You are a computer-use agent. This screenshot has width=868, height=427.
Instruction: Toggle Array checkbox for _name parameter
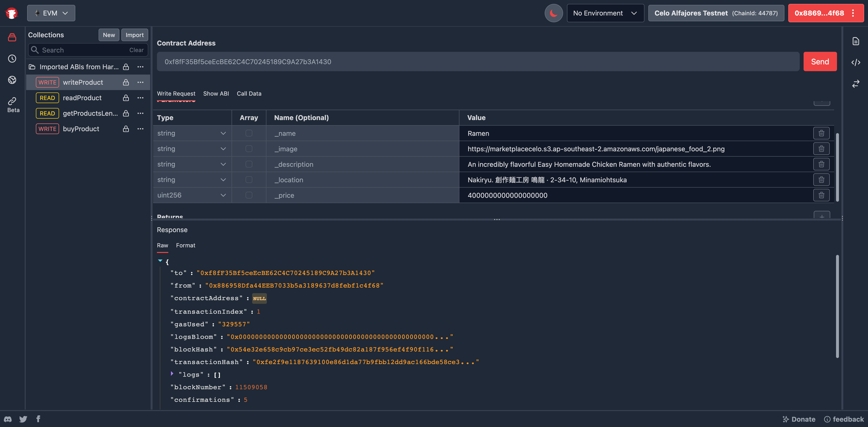coord(248,133)
